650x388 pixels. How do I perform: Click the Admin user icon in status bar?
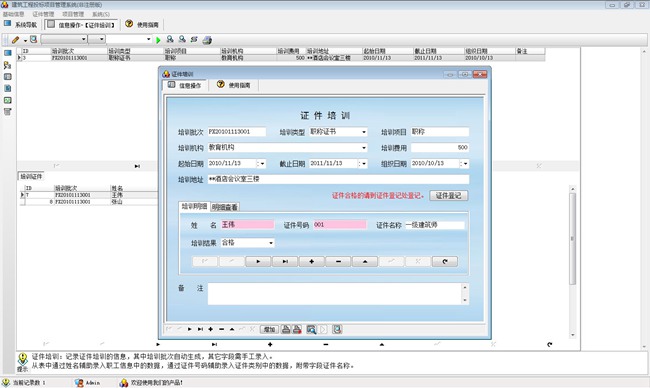click(x=79, y=383)
